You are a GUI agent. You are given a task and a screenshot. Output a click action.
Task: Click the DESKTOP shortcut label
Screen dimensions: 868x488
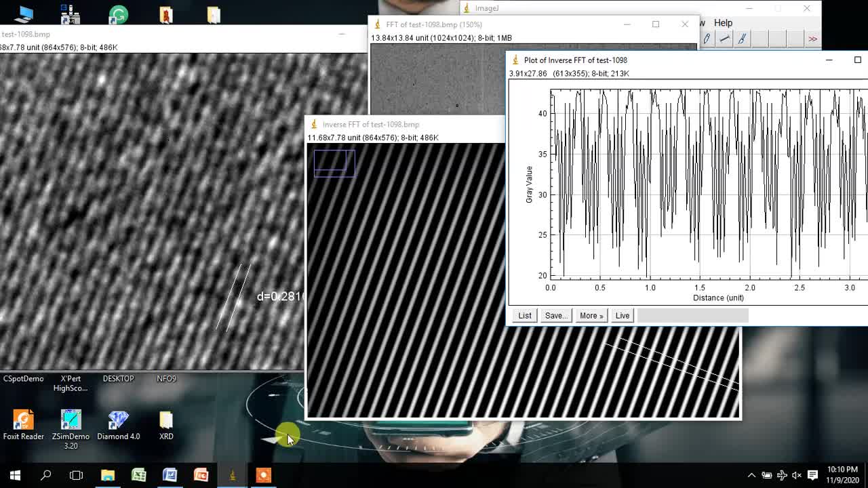click(x=119, y=379)
